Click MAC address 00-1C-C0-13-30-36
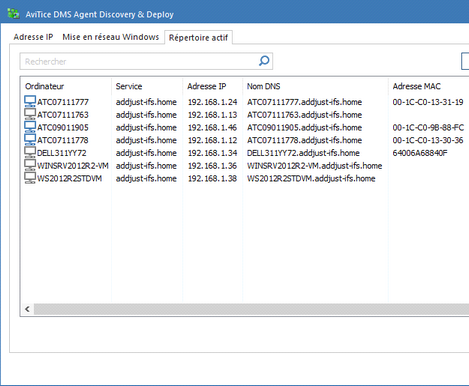This screenshot has height=386, width=469. pyautogui.click(x=428, y=140)
